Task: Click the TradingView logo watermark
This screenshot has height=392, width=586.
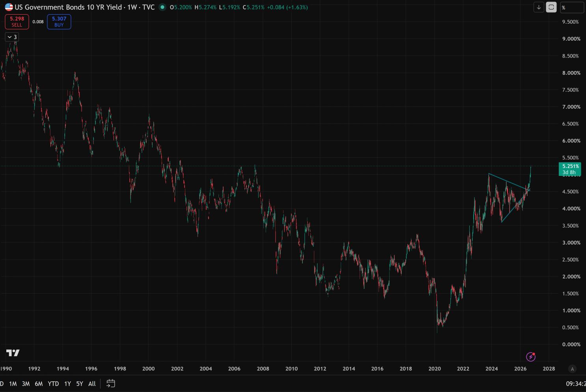Action: click(13, 353)
